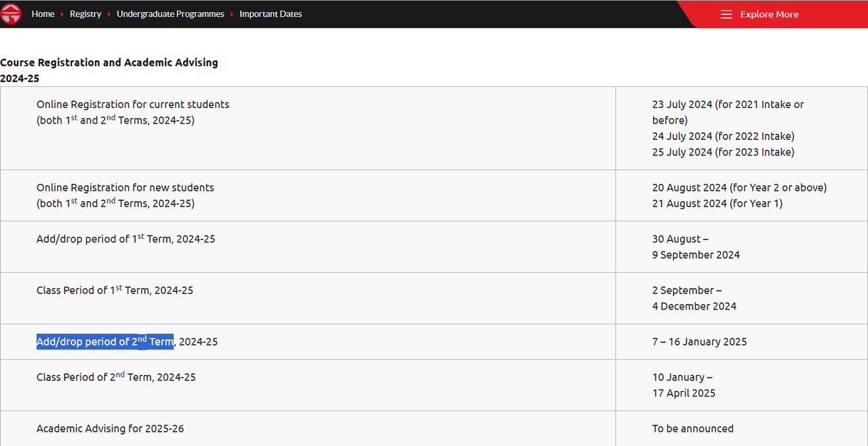Select Academic Advising for 2025-26 row
Viewport: 868px width, 446px height.
(x=110, y=428)
